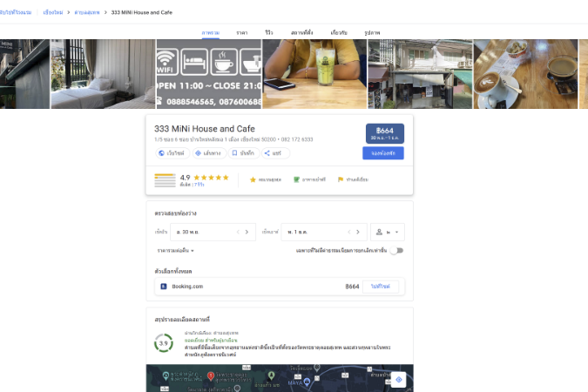The height and width of the screenshot is (392, 588).
Task: Click the map location target icon
Action: (x=399, y=380)
